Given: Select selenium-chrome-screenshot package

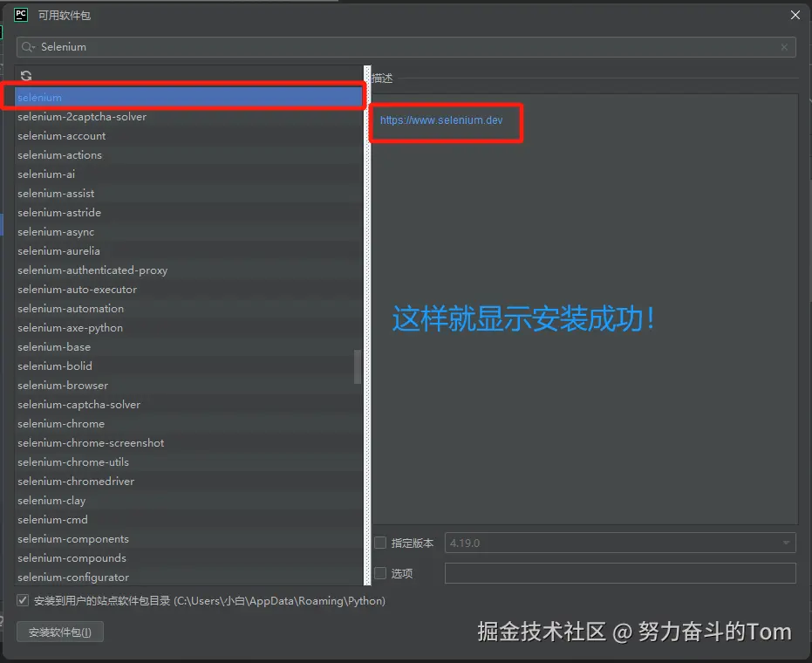Looking at the screenshot, I should point(188,442).
